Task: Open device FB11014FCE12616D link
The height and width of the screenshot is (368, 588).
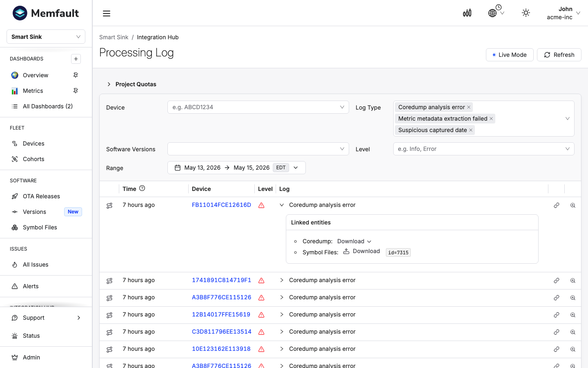Action: tap(221, 205)
